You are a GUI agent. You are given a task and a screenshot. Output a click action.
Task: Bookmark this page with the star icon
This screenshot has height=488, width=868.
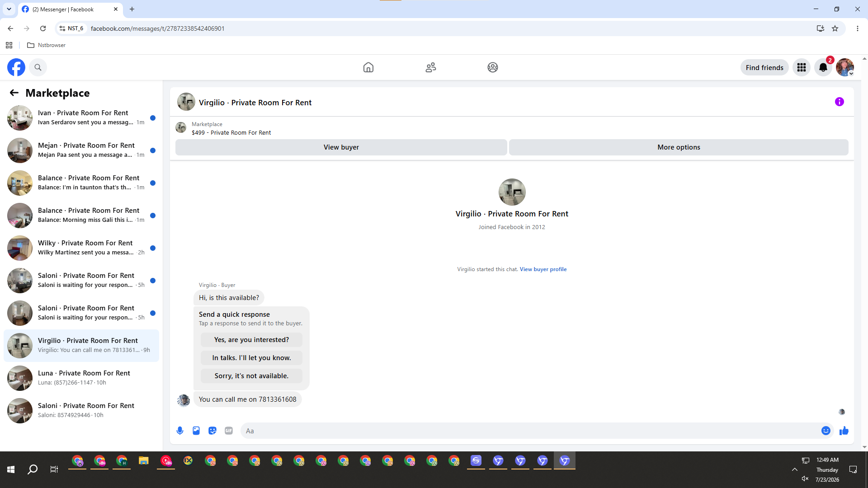(835, 28)
